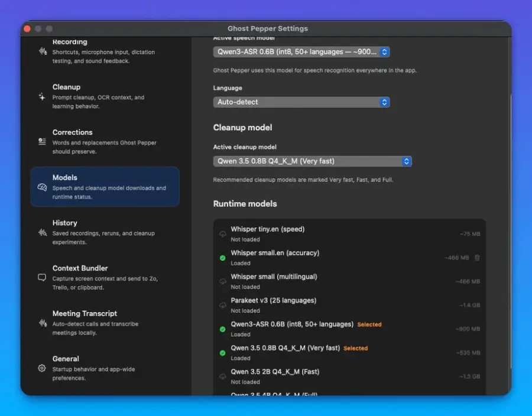This screenshot has width=532, height=416.
Task: Click the History waveform icon
Action: tap(43, 232)
